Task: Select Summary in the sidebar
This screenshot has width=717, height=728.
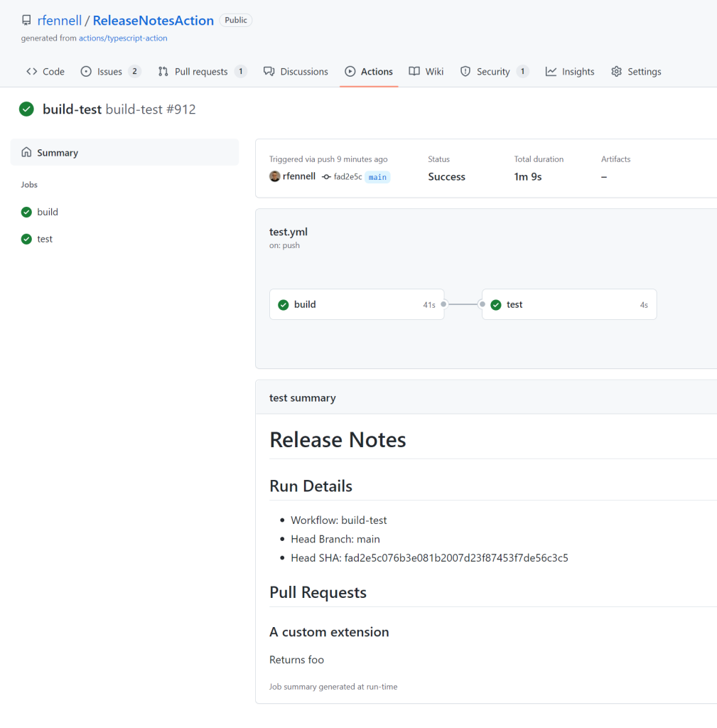Action: [124, 152]
